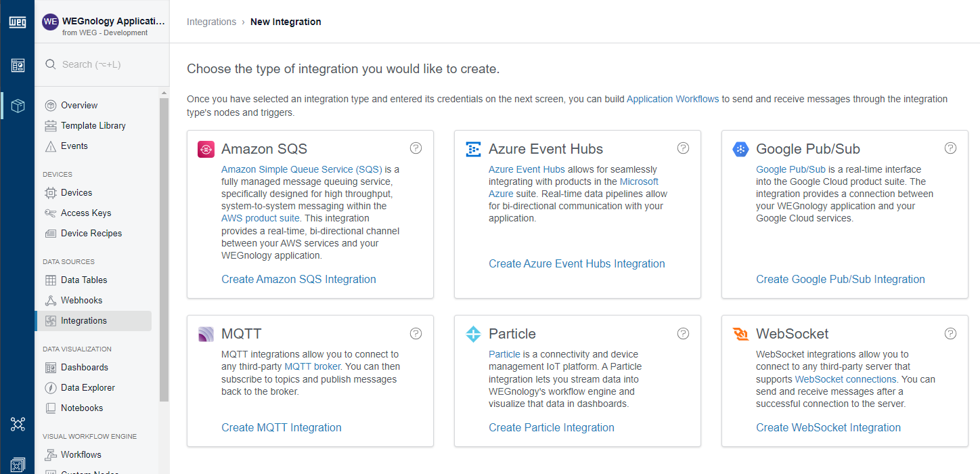Image resolution: width=980 pixels, height=474 pixels.
Task: Click Create Amazon SQS Integration
Action: tap(298, 279)
